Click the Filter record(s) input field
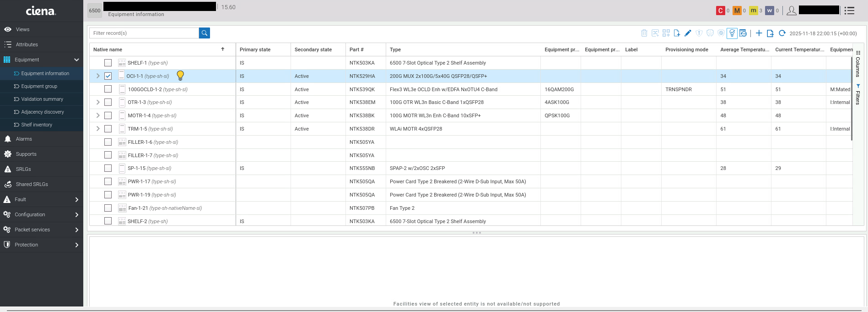This screenshot has height=312, width=868. click(144, 33)
